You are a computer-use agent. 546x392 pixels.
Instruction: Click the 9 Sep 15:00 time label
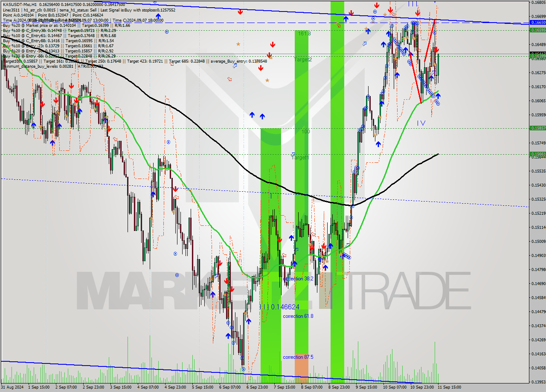(x=367, y=387)
